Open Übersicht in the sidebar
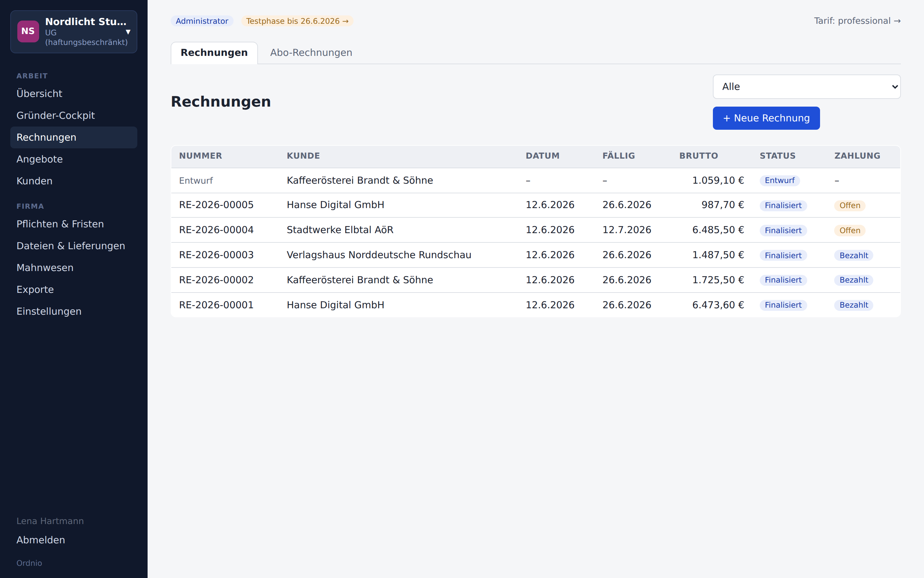Image resolution: width=924 pixels, height=578 pixels. [x=74, y=94]
